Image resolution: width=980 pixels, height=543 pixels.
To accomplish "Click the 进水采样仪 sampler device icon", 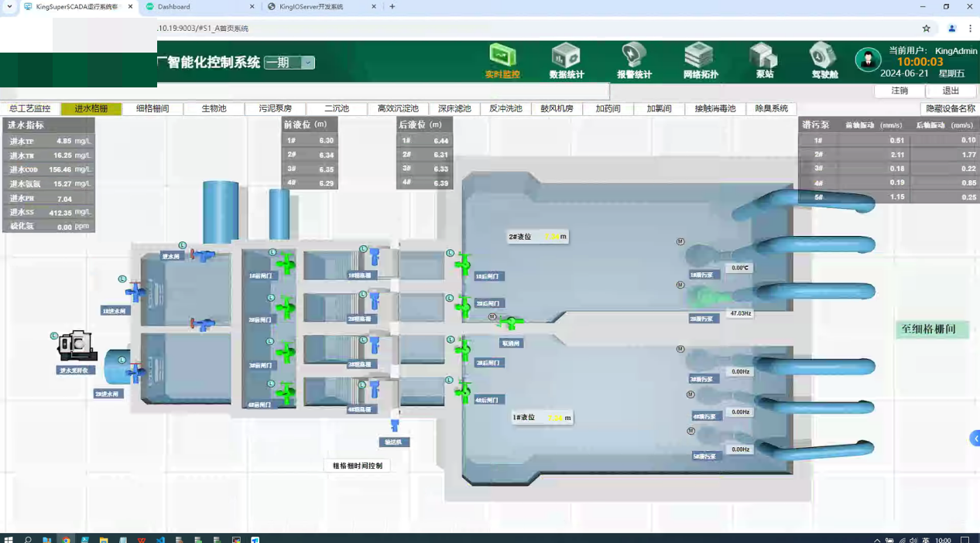I will [77, 346].
